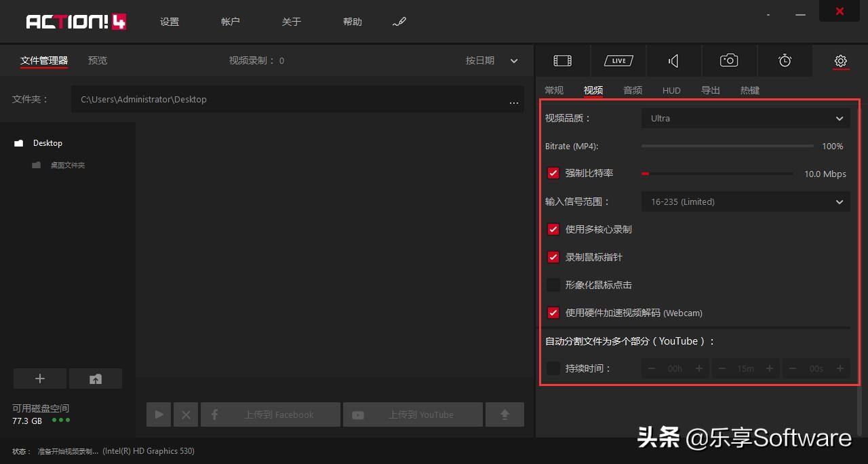
Task: Open the 帐户 menu
Action: click(231, 22)
